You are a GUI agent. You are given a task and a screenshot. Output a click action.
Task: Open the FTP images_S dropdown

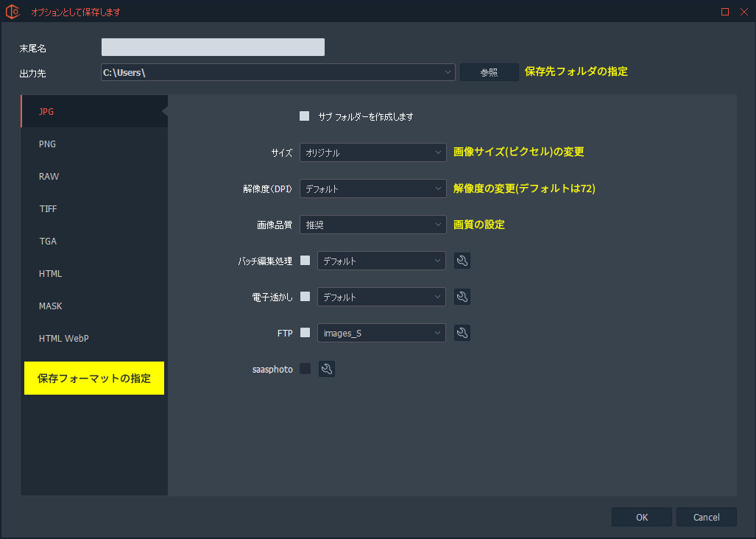pos(381,333)
